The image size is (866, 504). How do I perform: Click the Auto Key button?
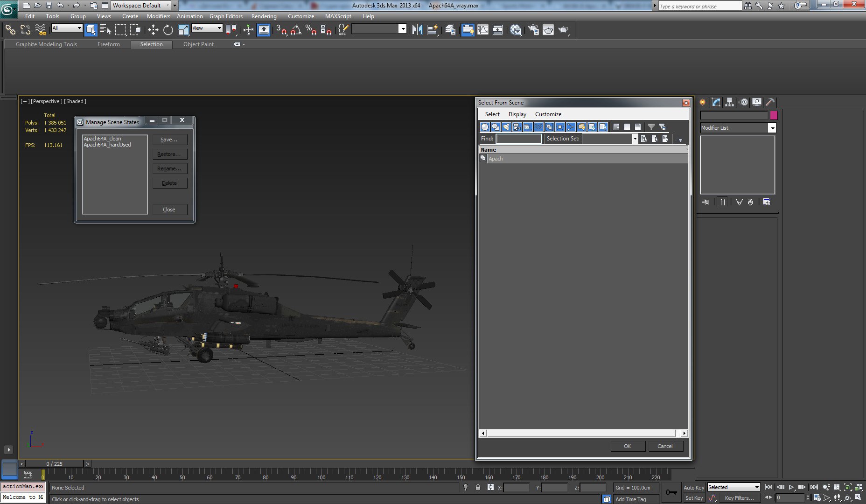point(693,487)
